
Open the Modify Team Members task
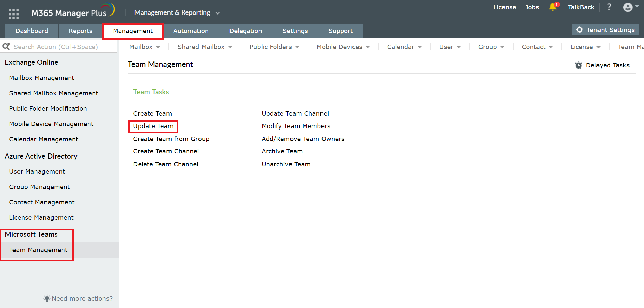click(x=296, y=126)
